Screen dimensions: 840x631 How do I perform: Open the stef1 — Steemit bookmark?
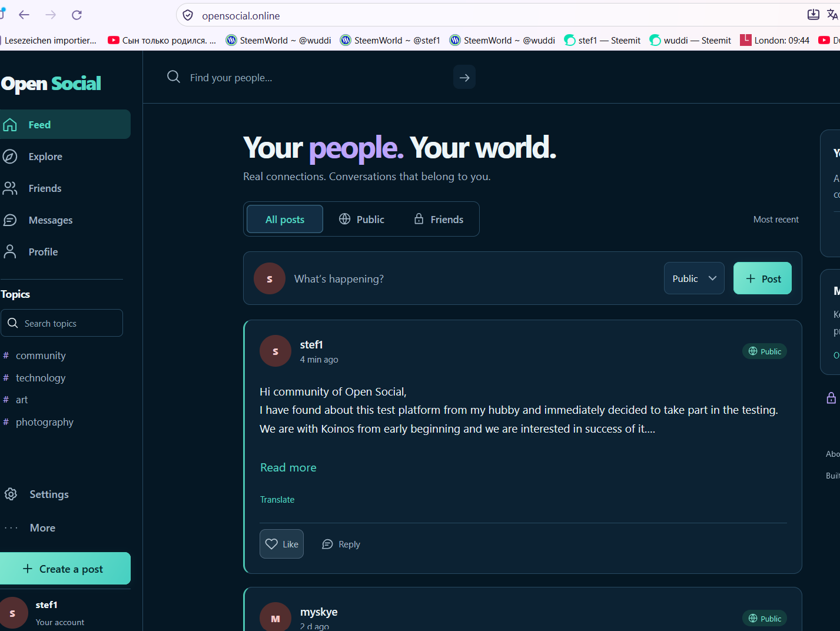pyautogui.click(x=602, y=40)
